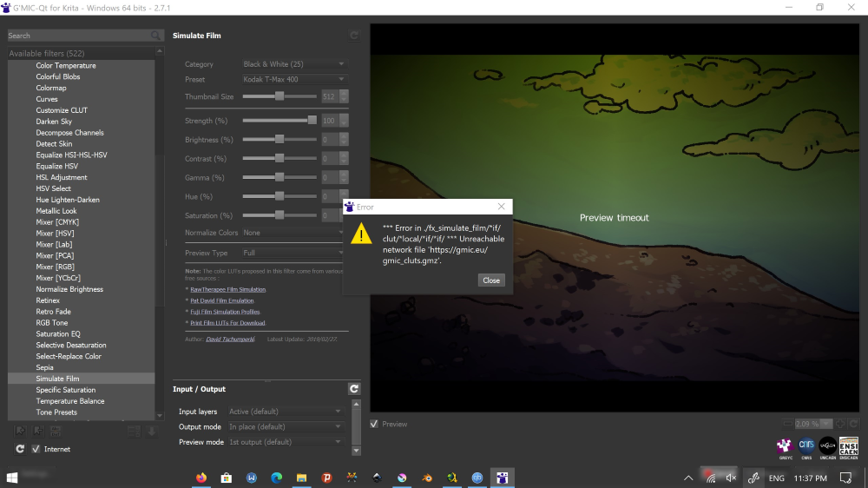The width and height of the screenshot is (868, 488).
Task: Click the muted volume icon in system tray
Action: point(731,478)
